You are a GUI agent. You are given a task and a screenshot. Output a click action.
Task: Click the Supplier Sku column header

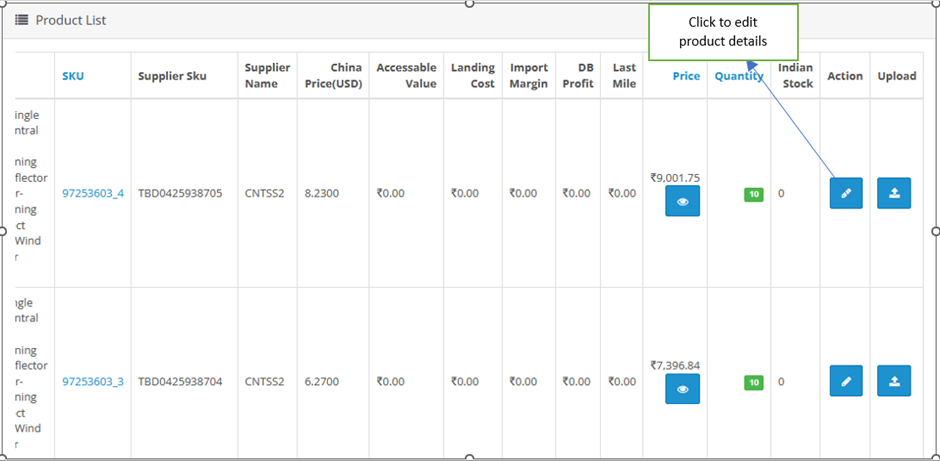click(x=173, y=76)
